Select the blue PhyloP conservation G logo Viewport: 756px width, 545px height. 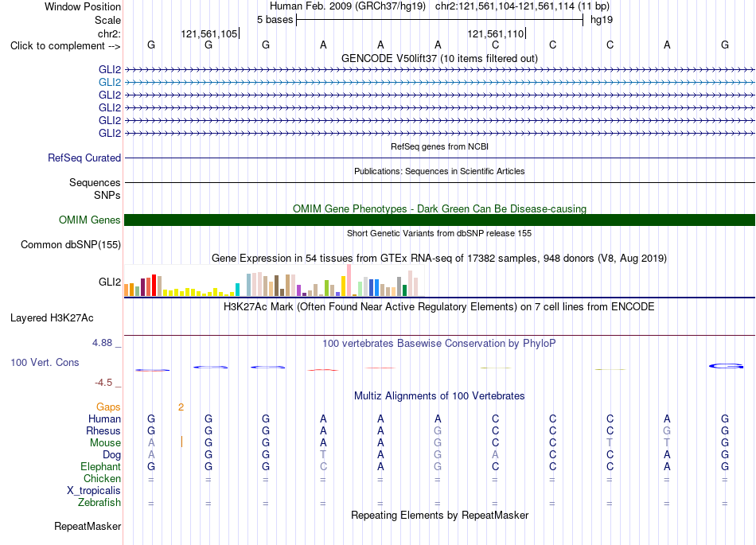726,366
